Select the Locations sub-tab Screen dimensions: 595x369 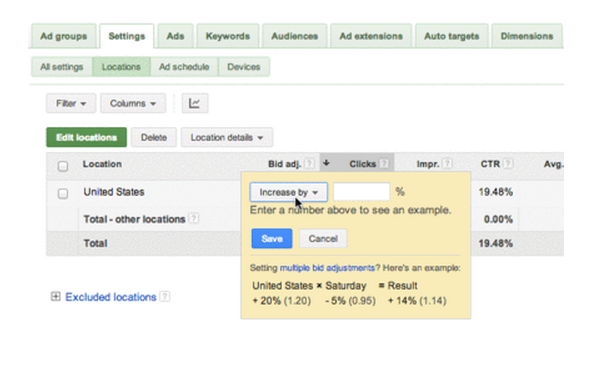(x=121, y=67)
